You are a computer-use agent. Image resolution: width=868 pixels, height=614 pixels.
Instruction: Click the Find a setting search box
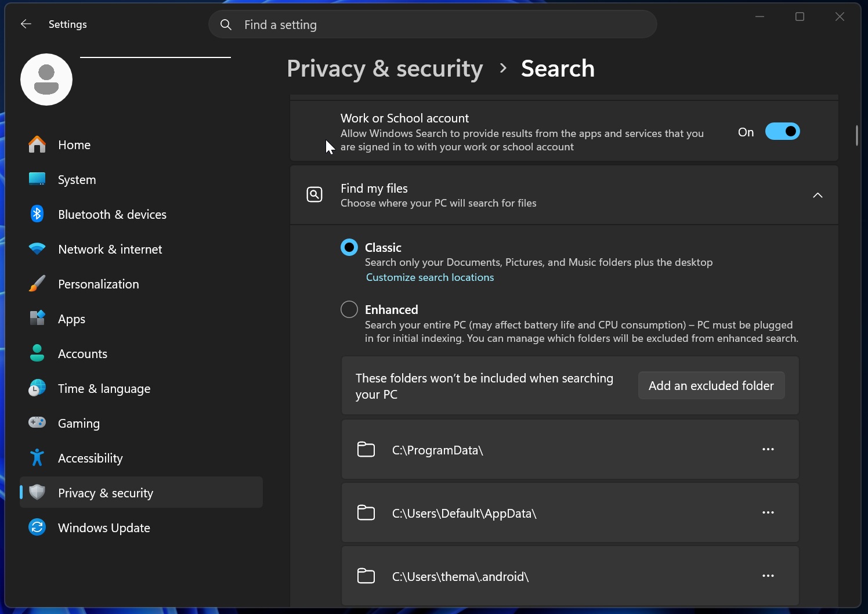[433, 24]
